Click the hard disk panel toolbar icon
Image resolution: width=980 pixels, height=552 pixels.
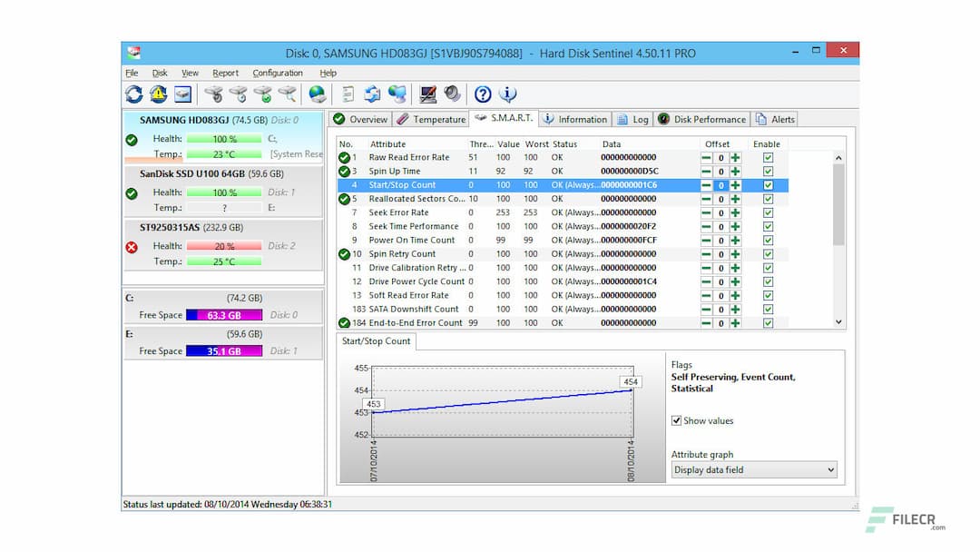point(183,94)
